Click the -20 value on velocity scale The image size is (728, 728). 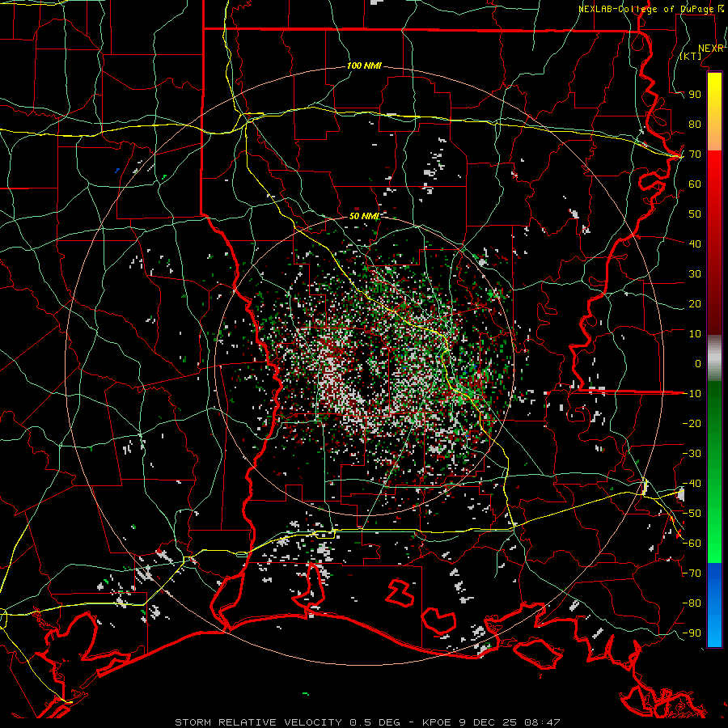click(692, 423)
